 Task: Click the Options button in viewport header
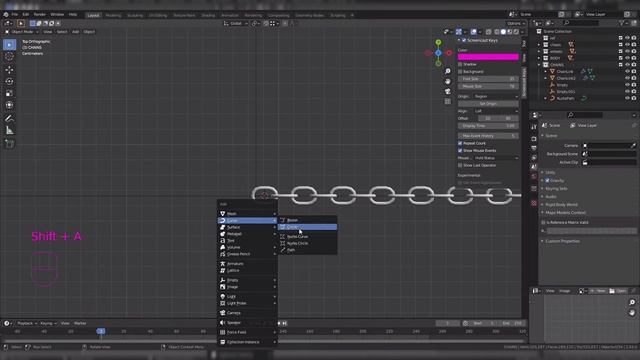(516, 23)
